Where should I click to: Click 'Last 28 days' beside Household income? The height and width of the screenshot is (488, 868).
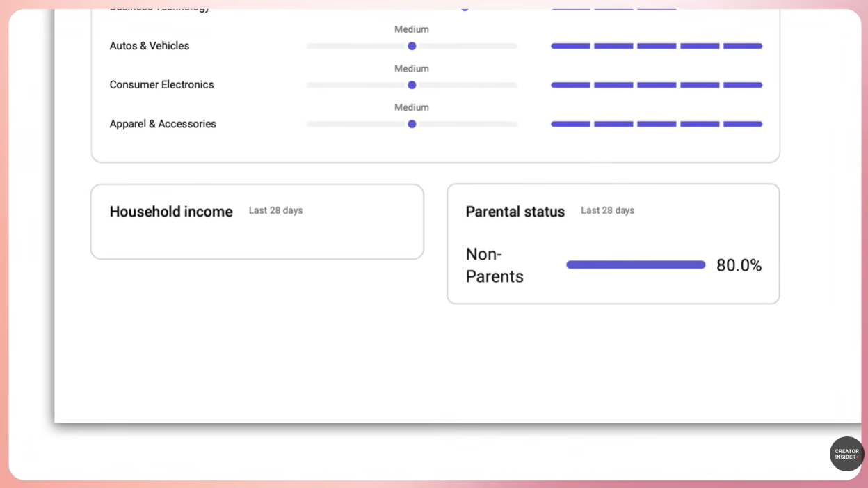pyautogui.click(x=275, y=210)
